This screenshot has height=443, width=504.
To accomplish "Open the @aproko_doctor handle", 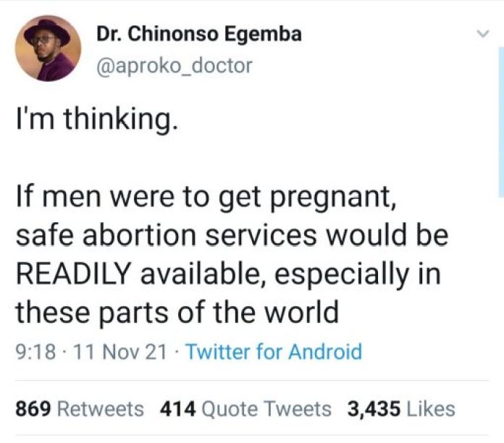I will tap(174, 66).
